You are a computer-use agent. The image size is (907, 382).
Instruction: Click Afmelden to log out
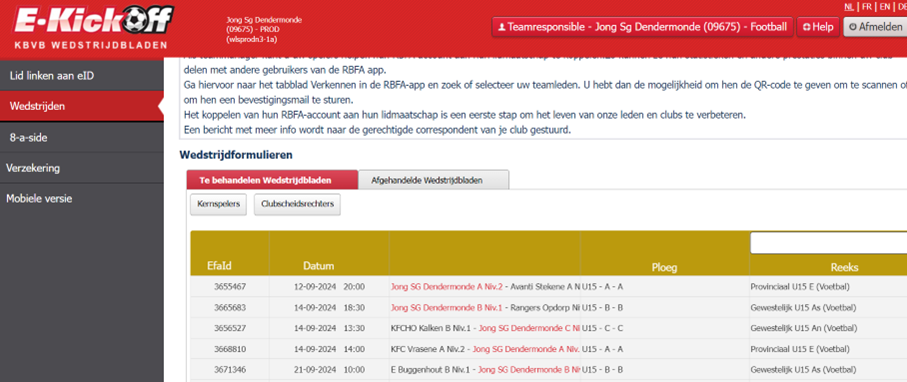(x=875, y=27)
